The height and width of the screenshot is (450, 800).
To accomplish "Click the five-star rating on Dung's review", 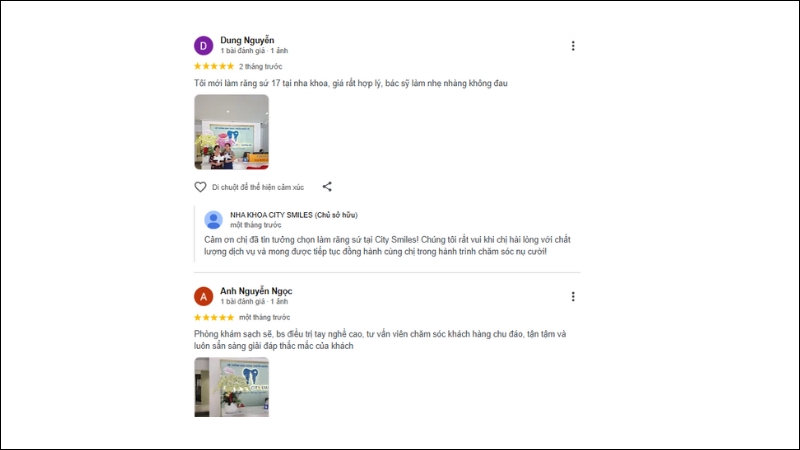I will (x=214, y=66).
